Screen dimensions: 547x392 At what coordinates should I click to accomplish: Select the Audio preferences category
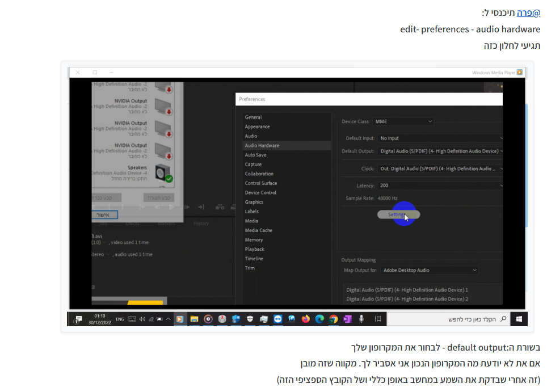click(x=251, y=136)
